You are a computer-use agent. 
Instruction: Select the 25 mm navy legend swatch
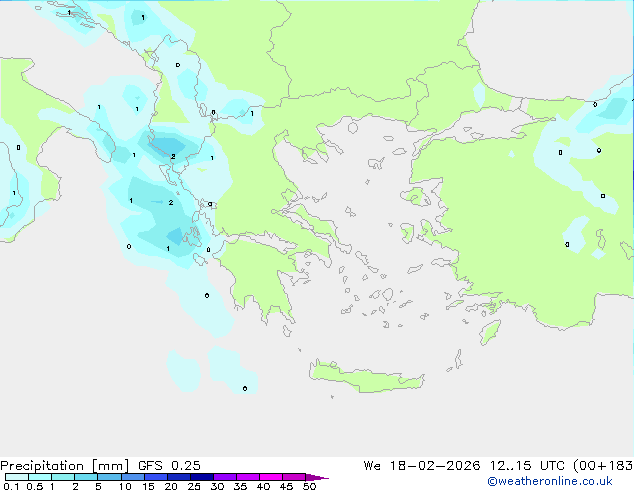tap(202, 477)
